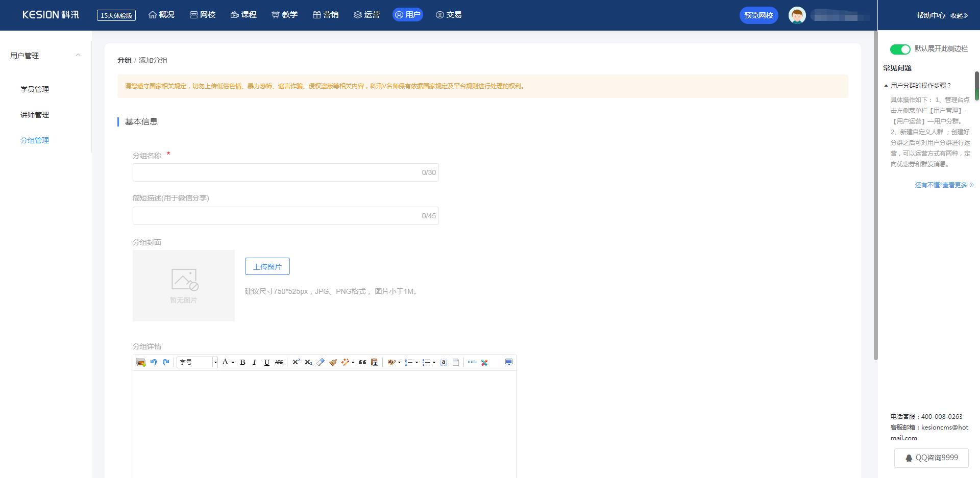Toggle the default expand sidebar switch
Image resolution: width=980 pixels, height=478 pixels.
click(900, 49)
